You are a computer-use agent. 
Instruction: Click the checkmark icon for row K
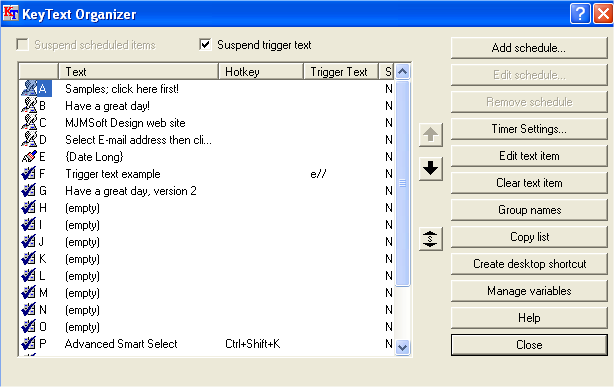pos(29,259)
